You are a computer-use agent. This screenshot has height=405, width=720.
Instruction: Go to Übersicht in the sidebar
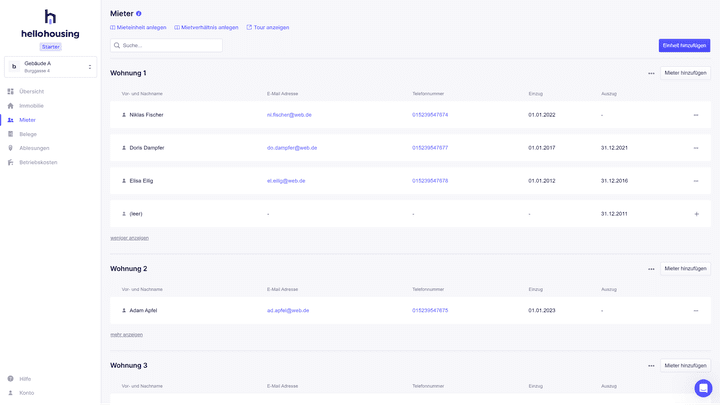[x=31, y=92]
